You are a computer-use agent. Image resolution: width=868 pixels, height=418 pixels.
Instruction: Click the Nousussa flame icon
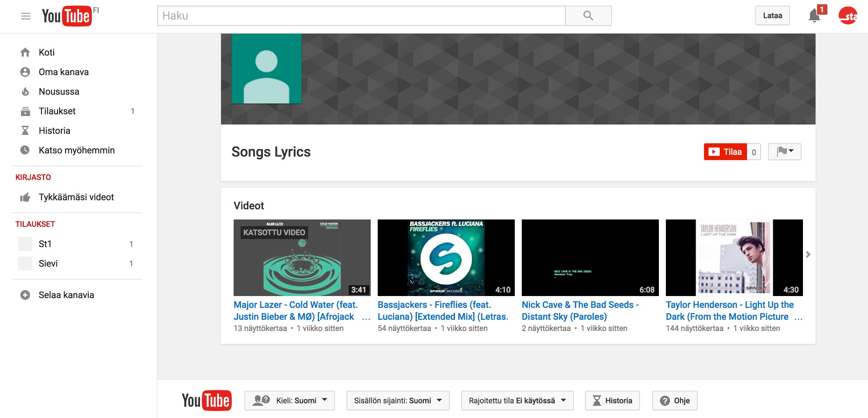pyautogui.click(x=25, y=92)
